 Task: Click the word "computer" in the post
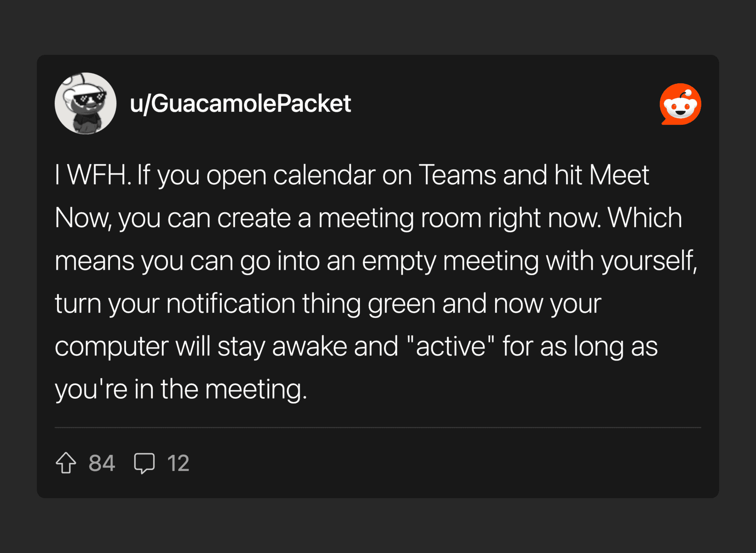coord(111,347)
